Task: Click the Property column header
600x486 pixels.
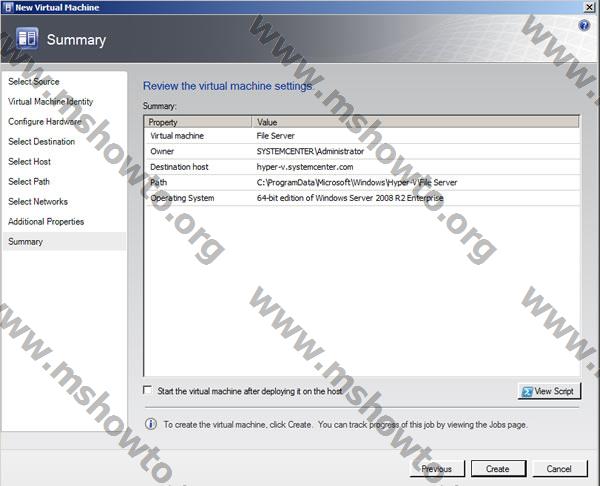Action: click(198, 122)
